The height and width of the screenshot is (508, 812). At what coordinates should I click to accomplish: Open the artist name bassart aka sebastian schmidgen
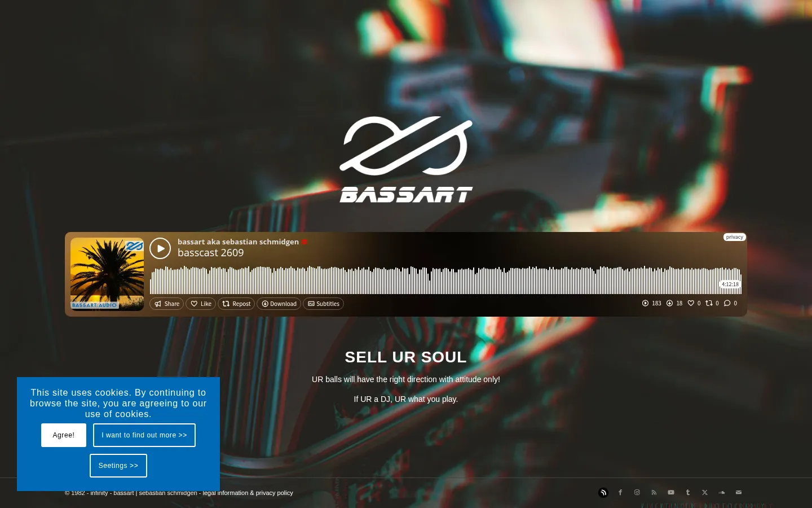[238, 242]
